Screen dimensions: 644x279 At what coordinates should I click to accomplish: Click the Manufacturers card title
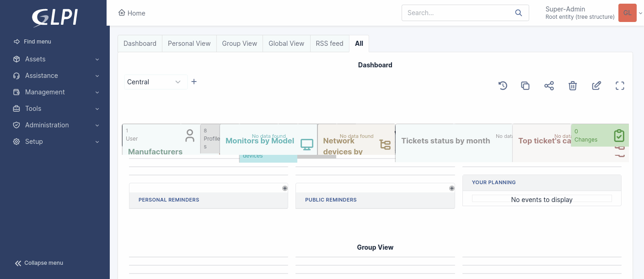155,151
